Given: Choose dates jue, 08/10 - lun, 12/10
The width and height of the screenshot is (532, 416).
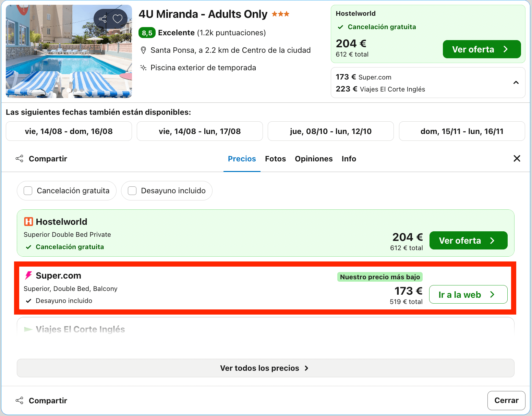Looking at the screenshot, I should (x=331, y=131).
